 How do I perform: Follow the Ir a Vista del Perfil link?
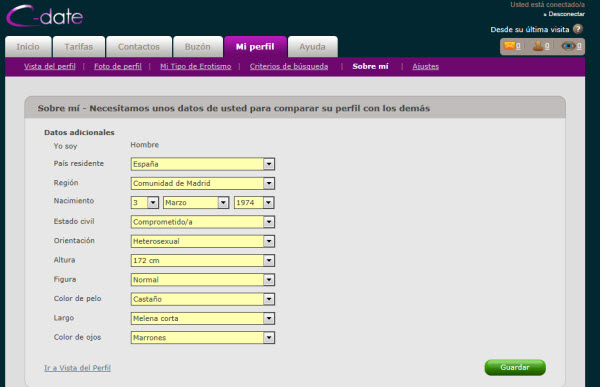pyautogui.click(x=77, y=368)
